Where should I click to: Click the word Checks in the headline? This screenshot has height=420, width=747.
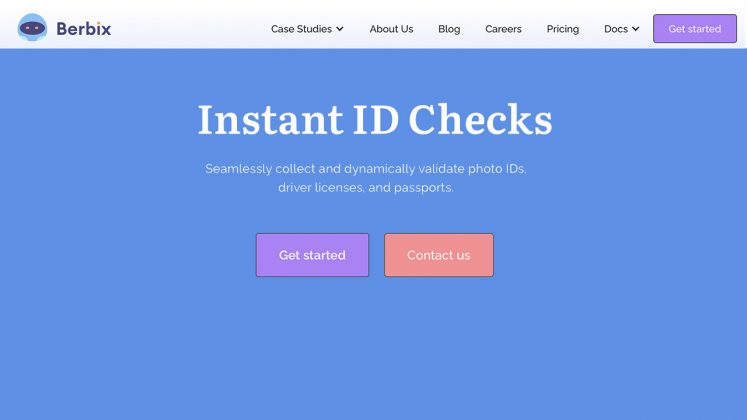[x=480, y=119]
